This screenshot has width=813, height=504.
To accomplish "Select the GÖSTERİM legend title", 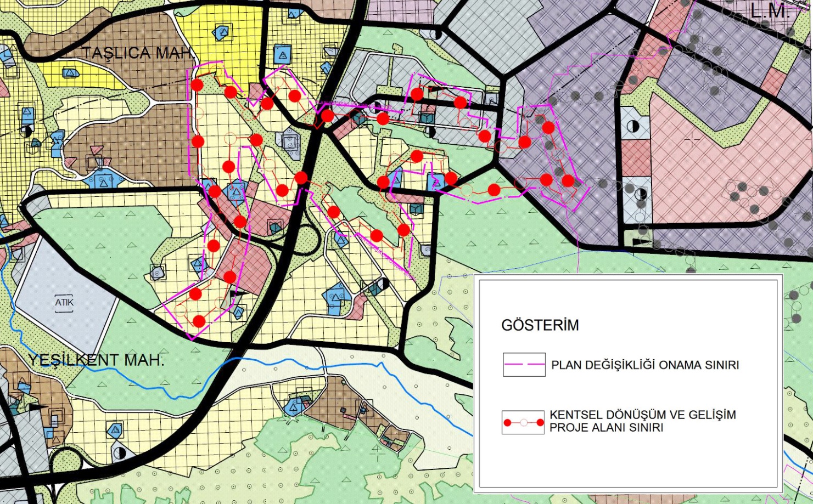I will [x=540, y=325].
